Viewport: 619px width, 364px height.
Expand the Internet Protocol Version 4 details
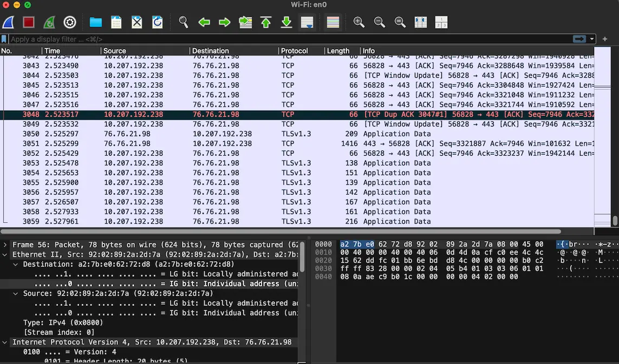pos(4,342)
